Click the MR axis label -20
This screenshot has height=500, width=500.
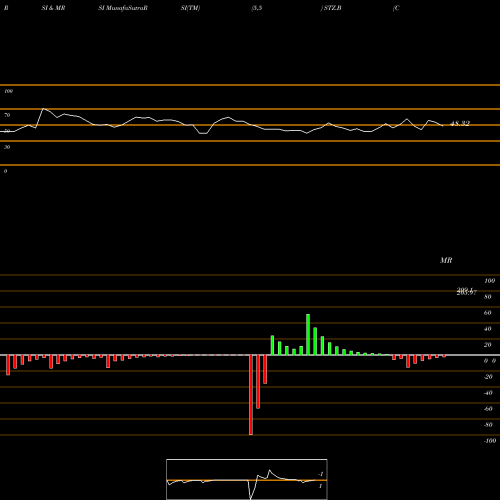(488, 377)
